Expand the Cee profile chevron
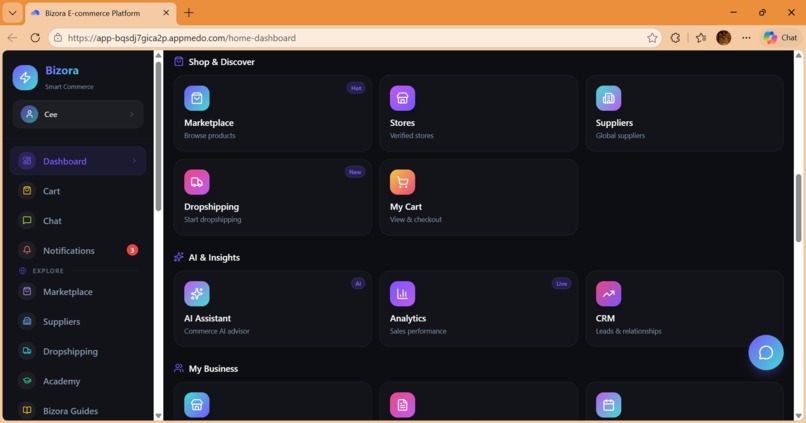806x423 pixels. point(132,114)
